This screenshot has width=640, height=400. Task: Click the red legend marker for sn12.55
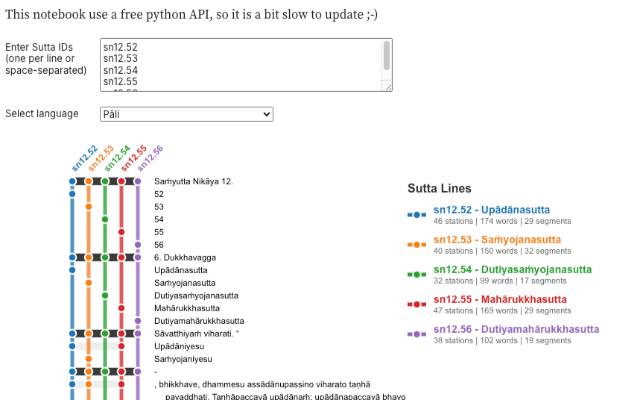[417, 304]
